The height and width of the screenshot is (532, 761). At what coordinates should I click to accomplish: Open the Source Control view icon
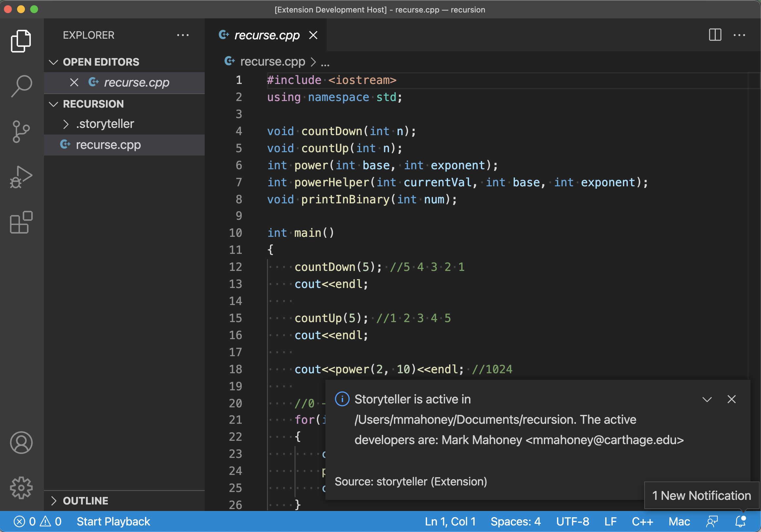(x=21, y=131)
